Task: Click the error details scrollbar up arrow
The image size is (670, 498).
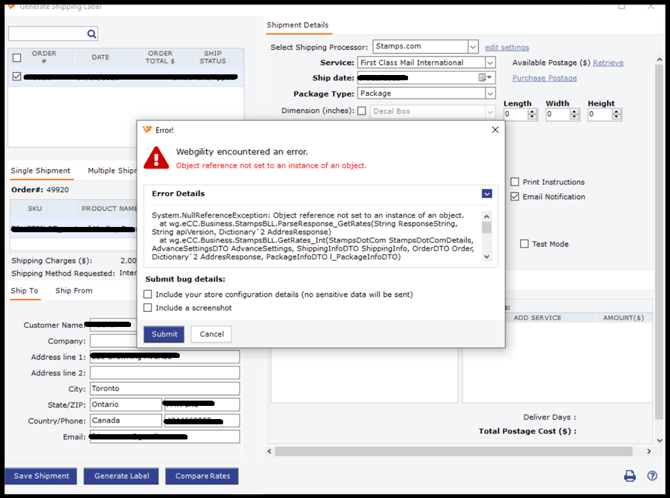Action: (x=486, y=216)
